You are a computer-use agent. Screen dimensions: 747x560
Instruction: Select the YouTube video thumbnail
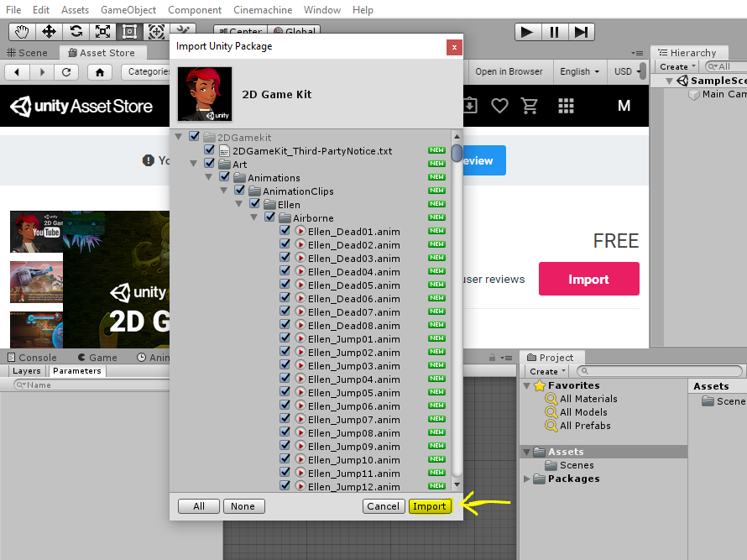click(36, 232)
